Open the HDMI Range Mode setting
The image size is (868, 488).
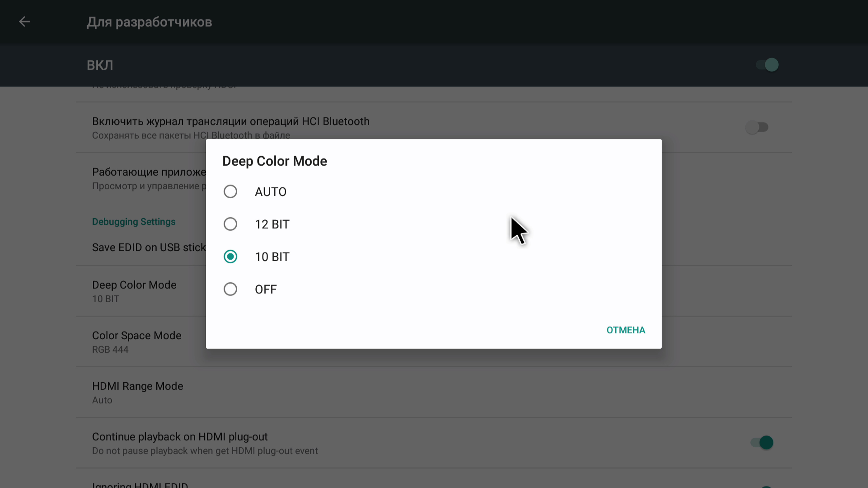(137, 392)
